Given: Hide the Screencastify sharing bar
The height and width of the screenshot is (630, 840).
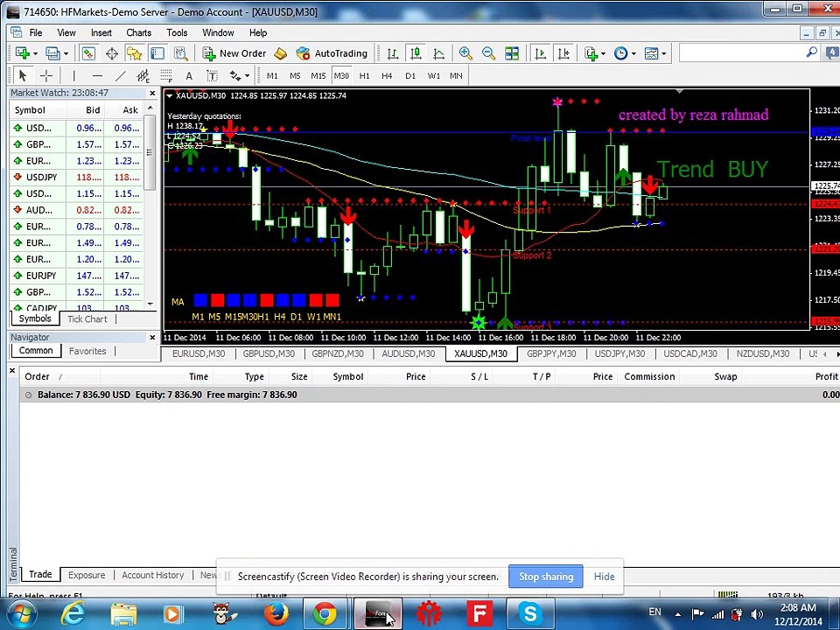Looking at the screenshot, I should coord(604,577).
